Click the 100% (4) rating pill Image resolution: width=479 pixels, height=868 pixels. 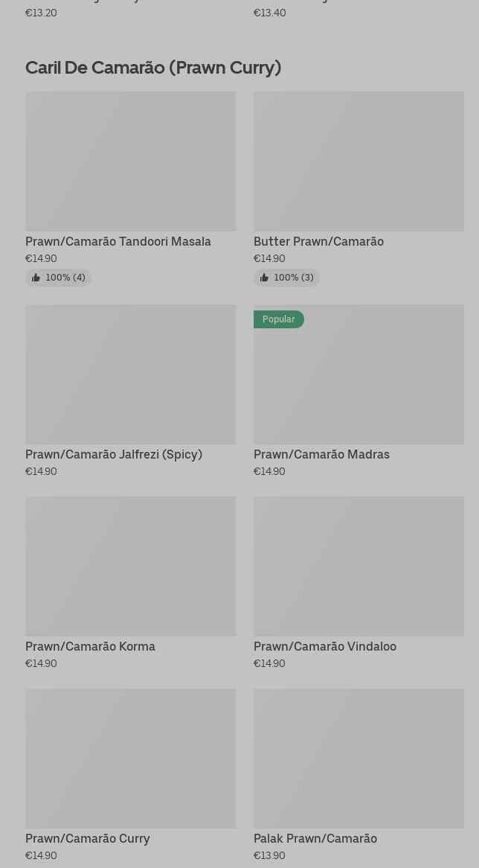[59, 278]
